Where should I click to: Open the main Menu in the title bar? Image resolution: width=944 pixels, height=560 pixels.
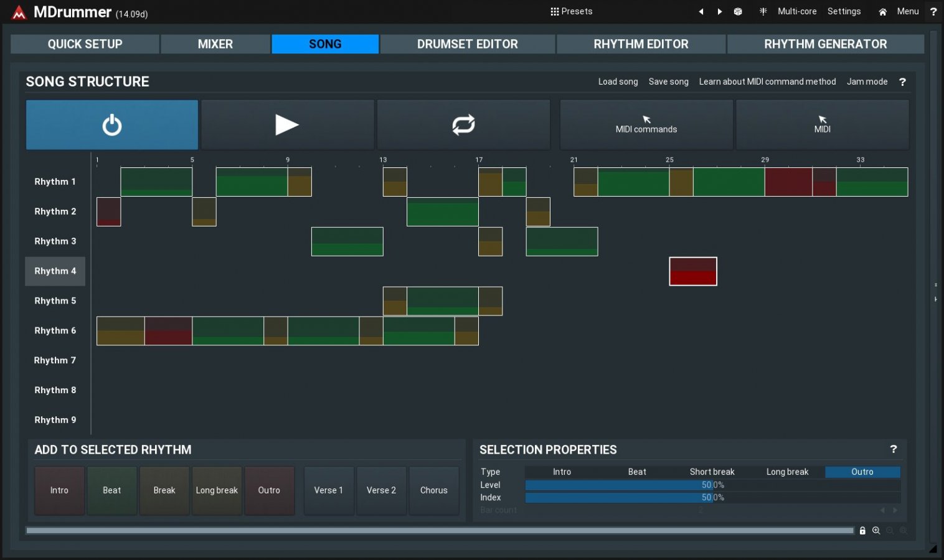point(907,12)
